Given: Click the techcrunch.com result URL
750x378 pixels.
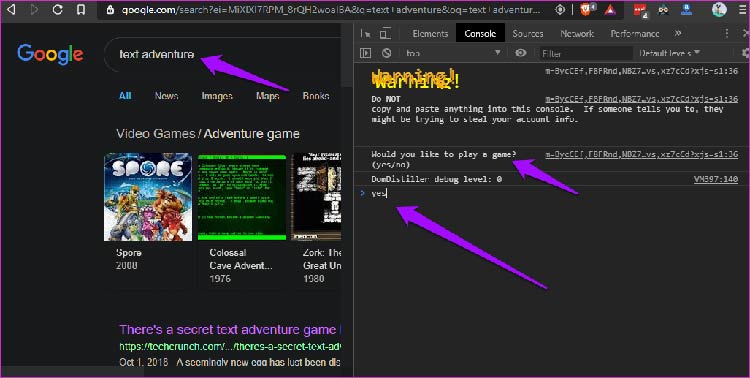Looking at the screenshot, I should 230,346.
